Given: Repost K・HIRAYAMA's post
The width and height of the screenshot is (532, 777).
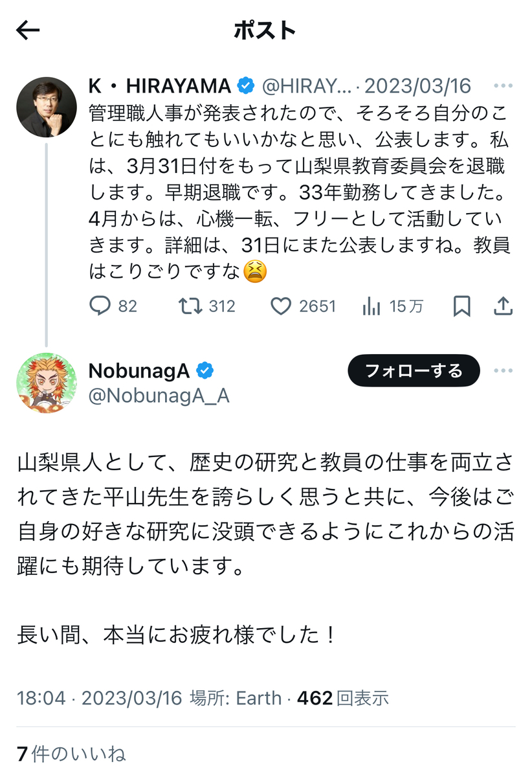Looking at the screenshot, I should pos(190,306).
